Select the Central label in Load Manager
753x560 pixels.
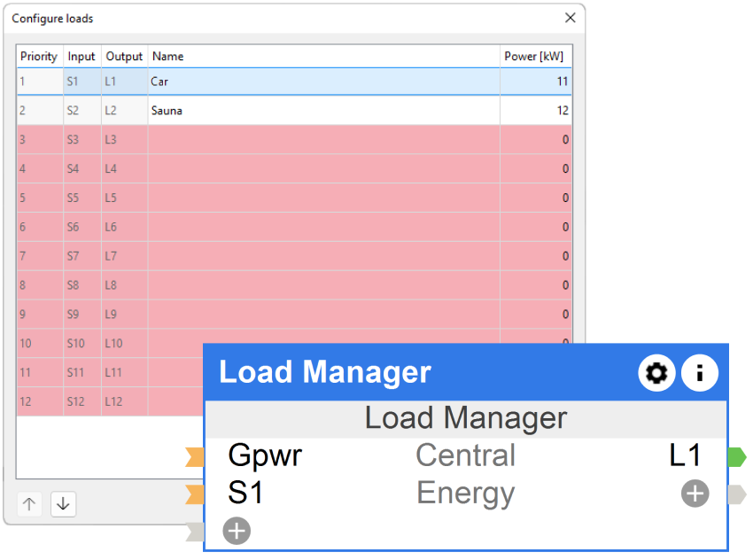[465, 456]
